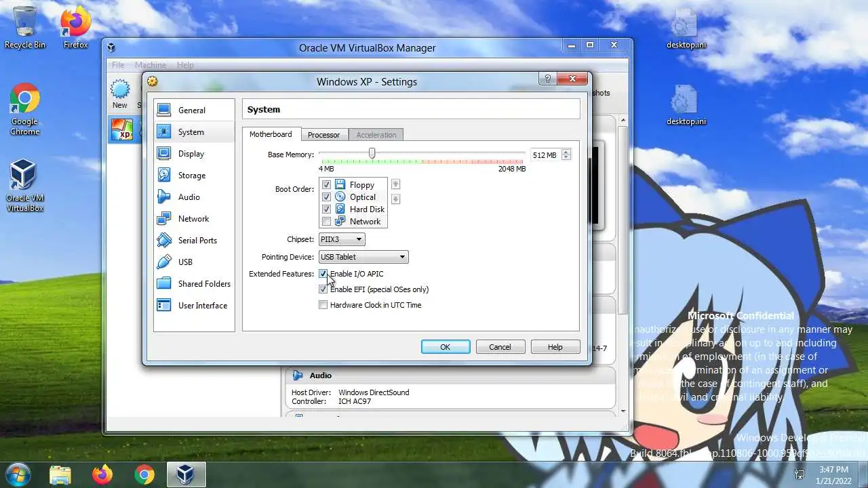Open the Network category icon

164,218
